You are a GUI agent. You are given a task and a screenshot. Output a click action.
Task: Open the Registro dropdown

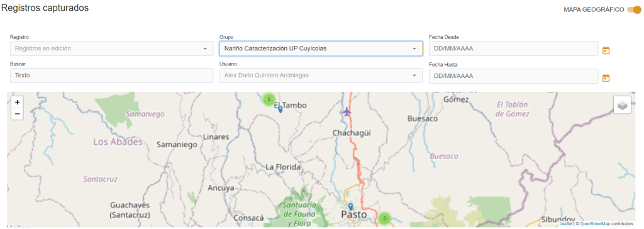pos(111,48)
